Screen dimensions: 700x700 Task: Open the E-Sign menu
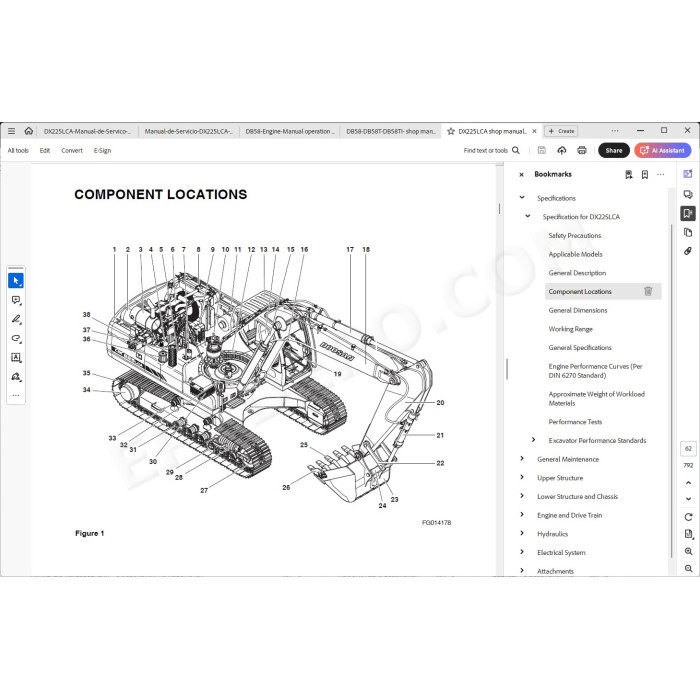coord(102,150)
